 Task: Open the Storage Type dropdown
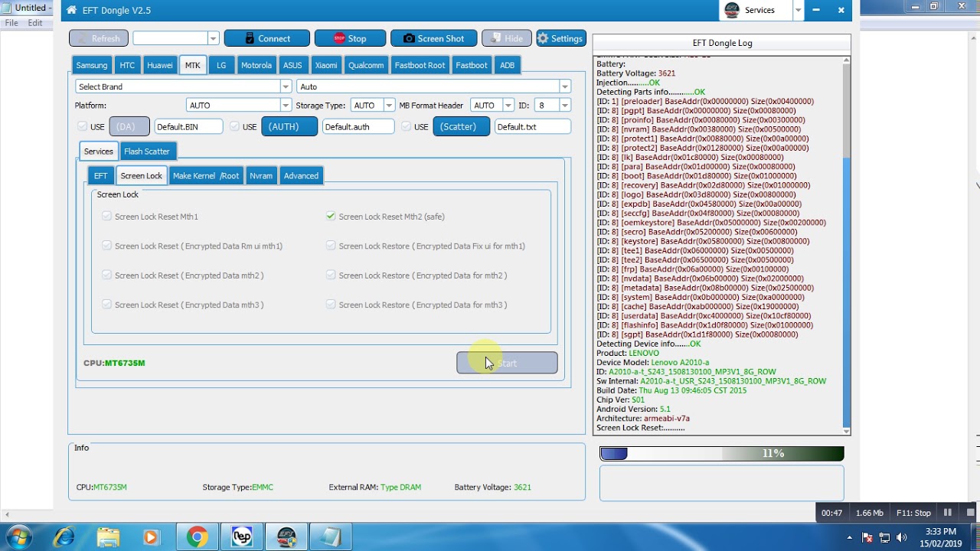click(372, 105)
